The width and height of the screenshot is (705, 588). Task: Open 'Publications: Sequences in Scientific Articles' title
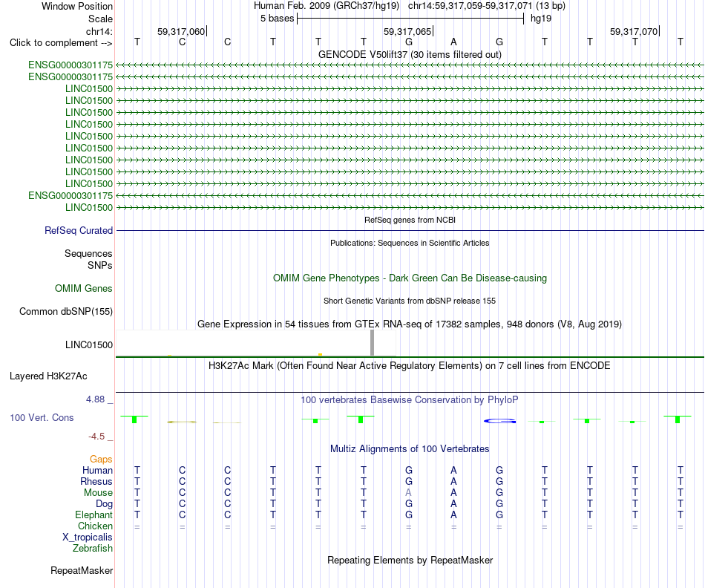[410, 243]
